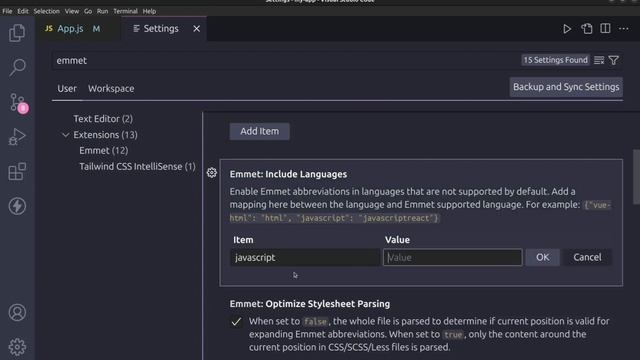640x360 pixels.
Task: Open the Extensions view
Action: pos(17,171)
